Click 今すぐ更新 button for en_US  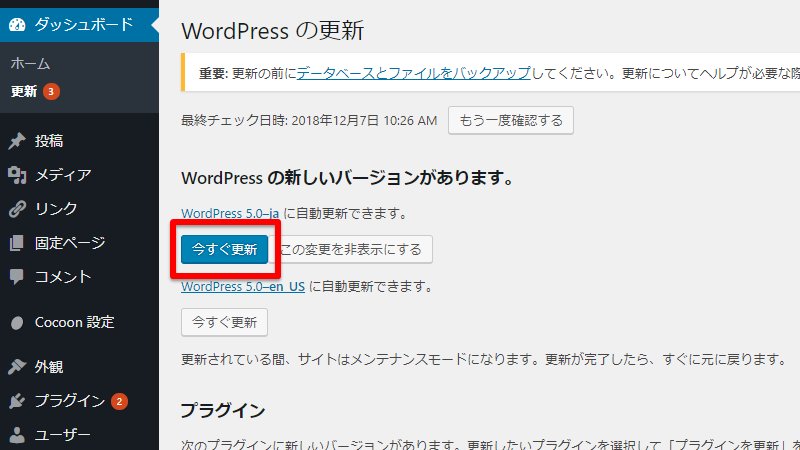[224, 322]
